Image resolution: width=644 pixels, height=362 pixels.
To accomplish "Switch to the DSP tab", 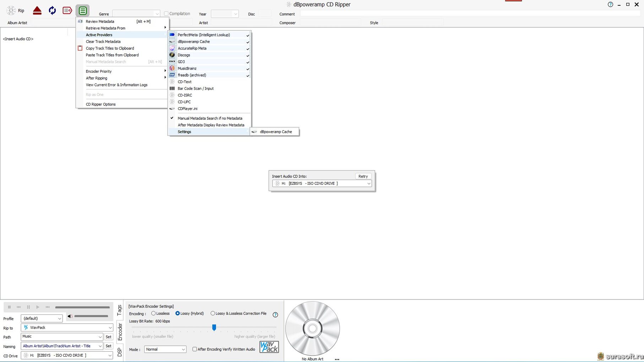I will [x=120, y=352].
